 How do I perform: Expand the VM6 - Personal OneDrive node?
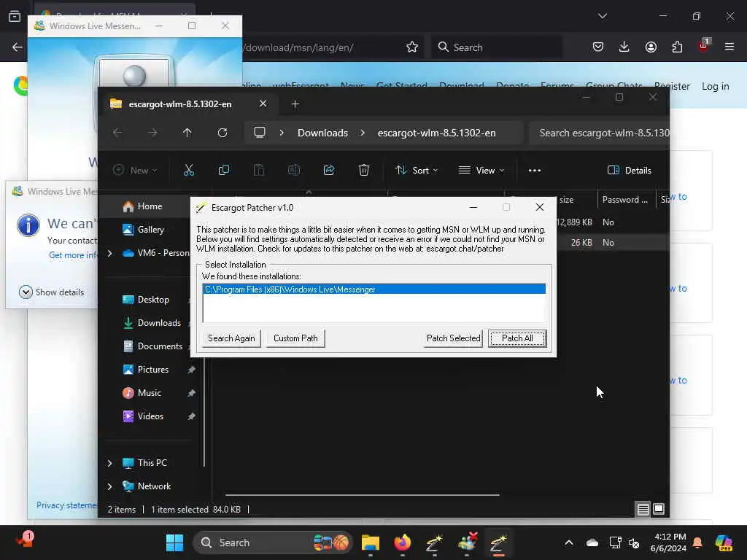[110, 253]
